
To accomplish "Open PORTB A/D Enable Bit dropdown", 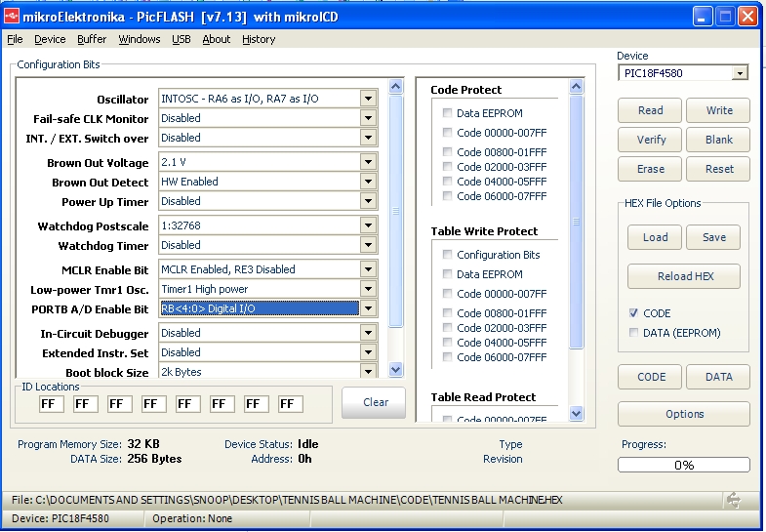I will coord(368,308).
